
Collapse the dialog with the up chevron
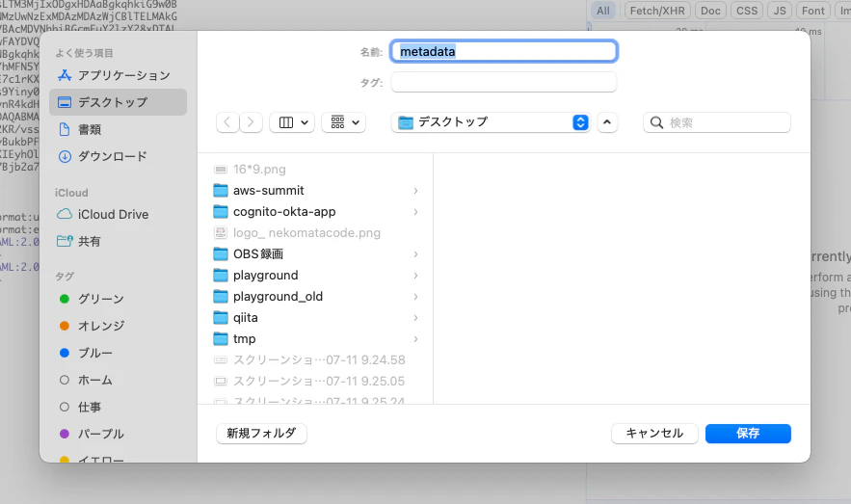tap(607, 122)
